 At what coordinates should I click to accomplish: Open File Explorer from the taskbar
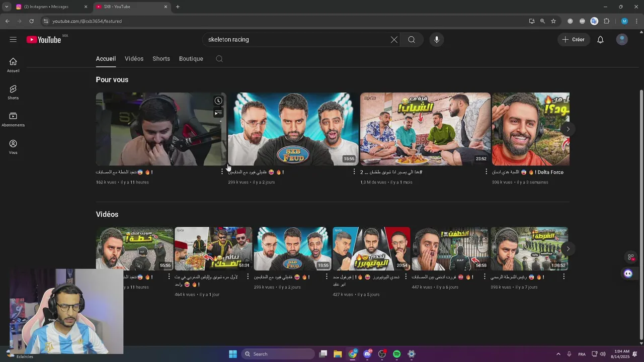tap(338, 354)
